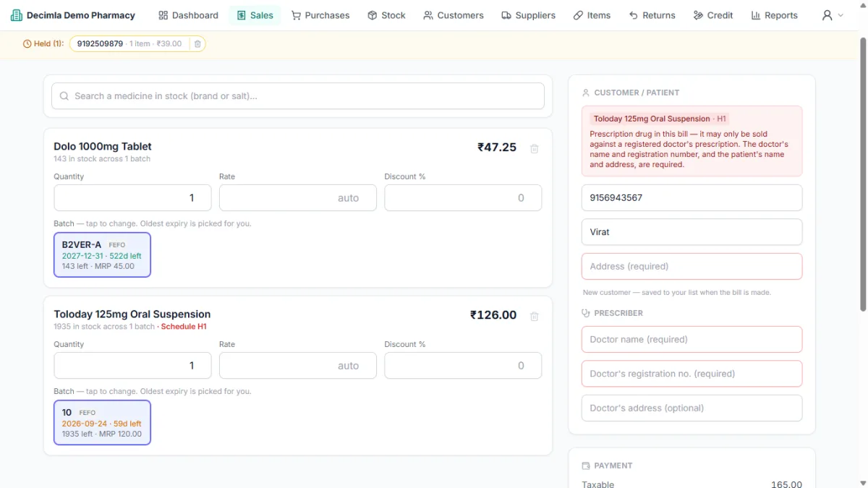The width and height of the screenshot is (868, 488).
Task: Edit Dolo 1000mg Tablet quantity field
Action: pos(132,198)
